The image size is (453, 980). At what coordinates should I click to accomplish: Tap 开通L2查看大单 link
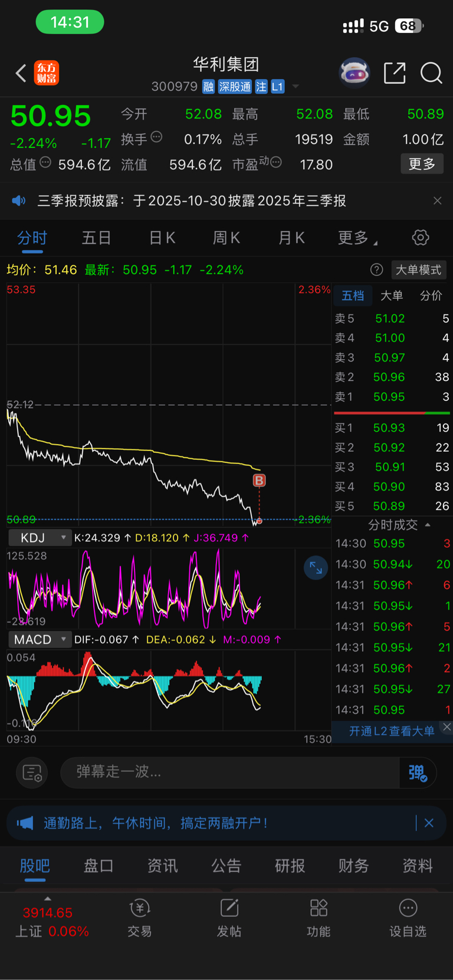392,731
